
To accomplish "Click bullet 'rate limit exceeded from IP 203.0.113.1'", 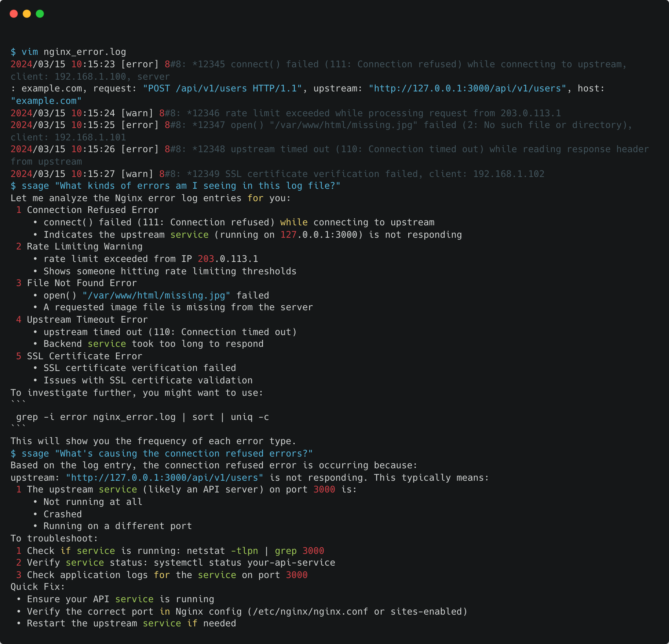I will pos(145,259).
